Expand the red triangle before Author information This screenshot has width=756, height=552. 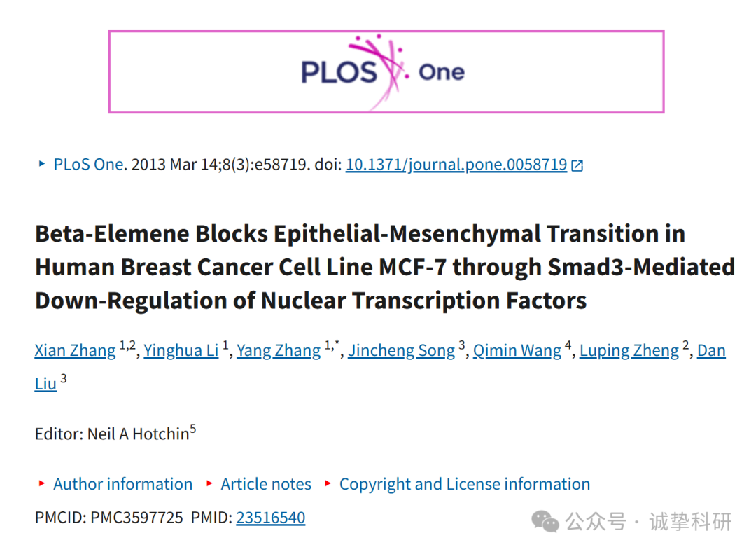point(42,483)
